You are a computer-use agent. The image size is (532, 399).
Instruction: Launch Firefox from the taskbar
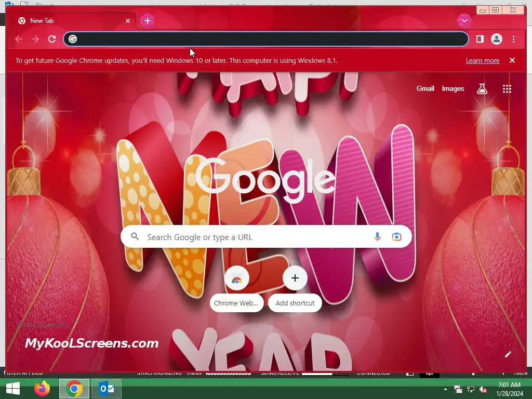pos(42,389)
